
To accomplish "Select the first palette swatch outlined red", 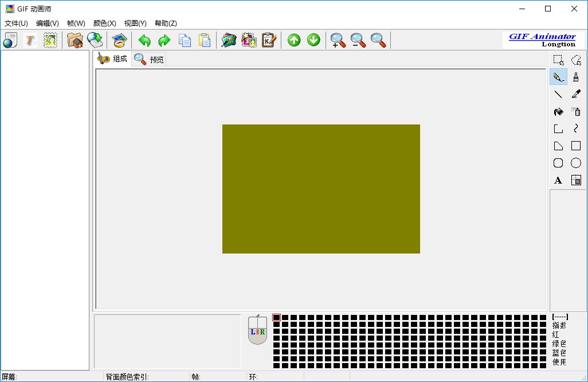I will click(x=276, y=317).
